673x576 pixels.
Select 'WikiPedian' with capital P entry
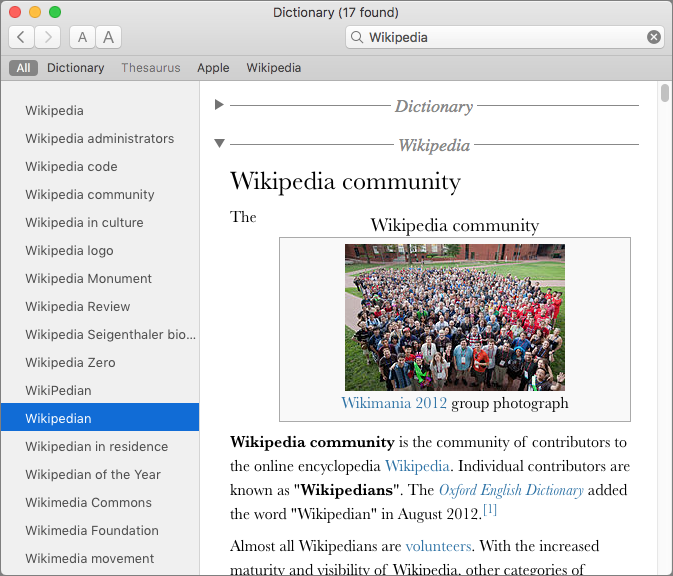[100, 391]
